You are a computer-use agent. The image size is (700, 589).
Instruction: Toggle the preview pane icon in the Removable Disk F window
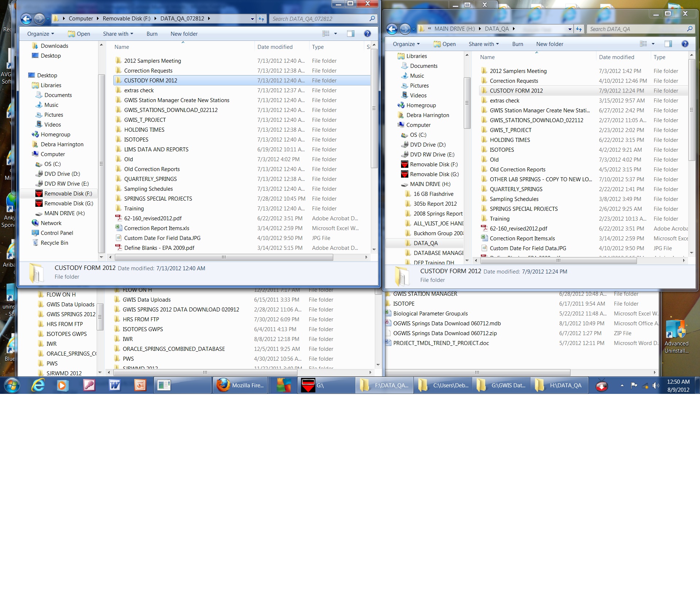pos(351,34)
